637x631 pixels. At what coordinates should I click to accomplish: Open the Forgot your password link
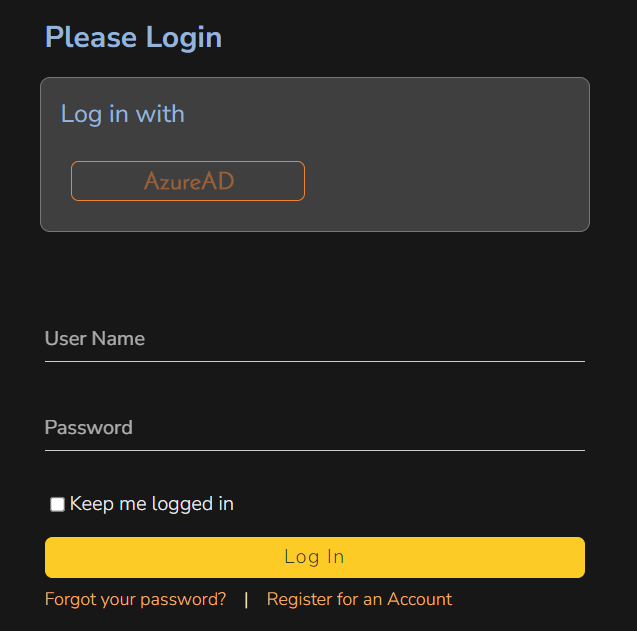coord(136,600)
